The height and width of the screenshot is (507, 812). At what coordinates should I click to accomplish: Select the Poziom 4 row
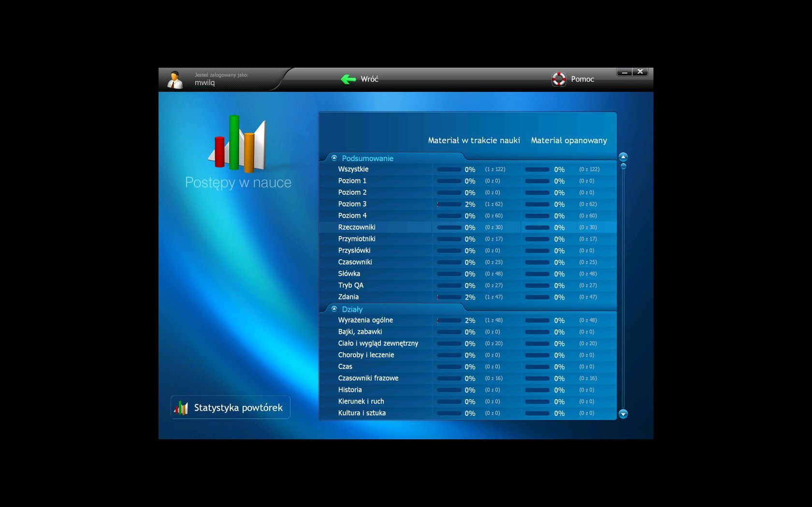[467, 216]
